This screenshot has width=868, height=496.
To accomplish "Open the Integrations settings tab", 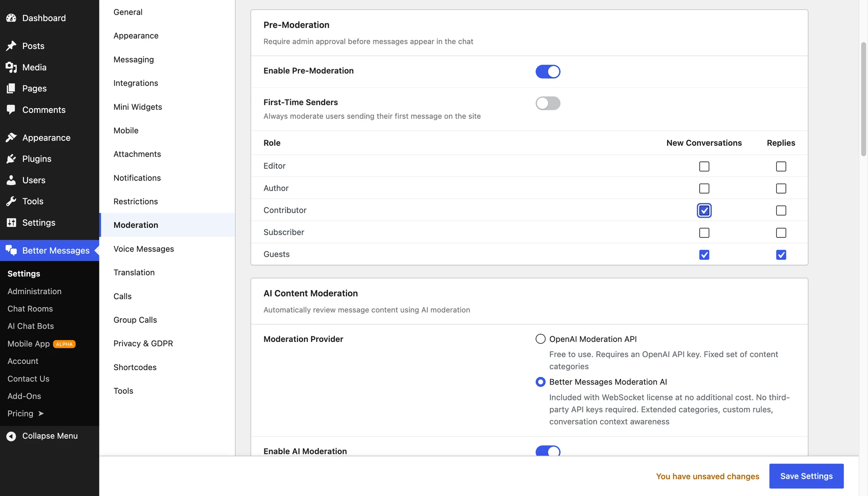I will pyautogui.click(x=167, y=83).
